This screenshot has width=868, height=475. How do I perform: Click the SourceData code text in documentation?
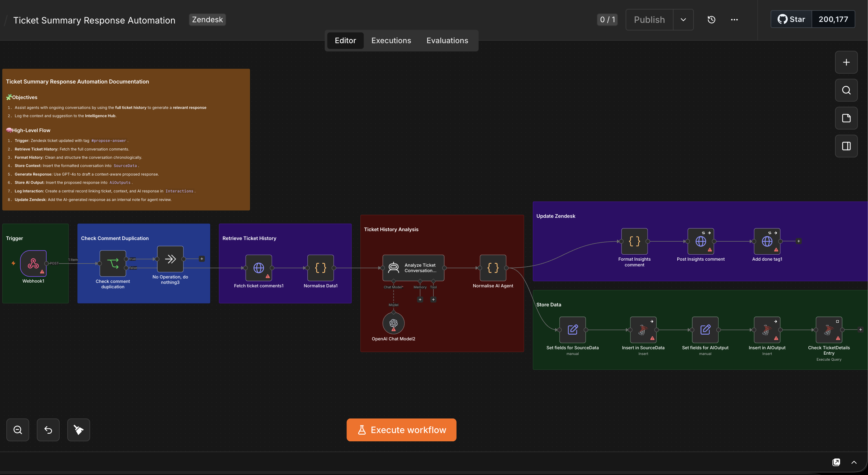point(125,165)
